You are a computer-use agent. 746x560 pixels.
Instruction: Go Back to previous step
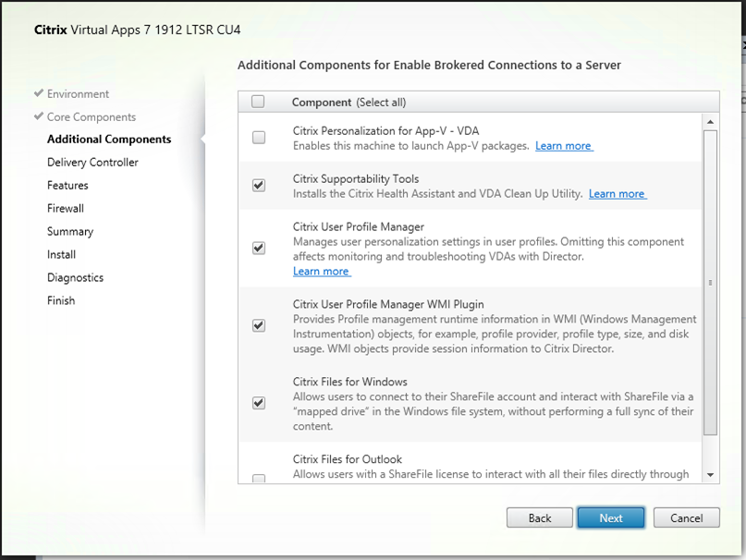540,518
